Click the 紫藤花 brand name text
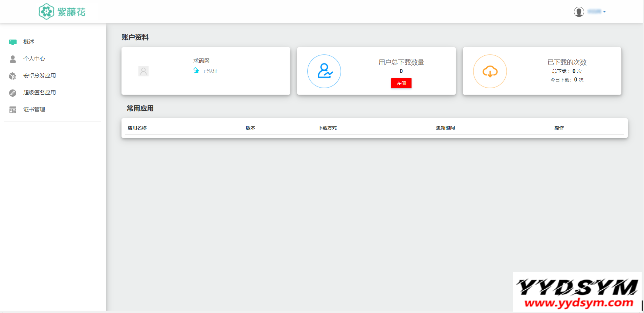This screenshot has height=313, width=644. (x=71, y=12)
